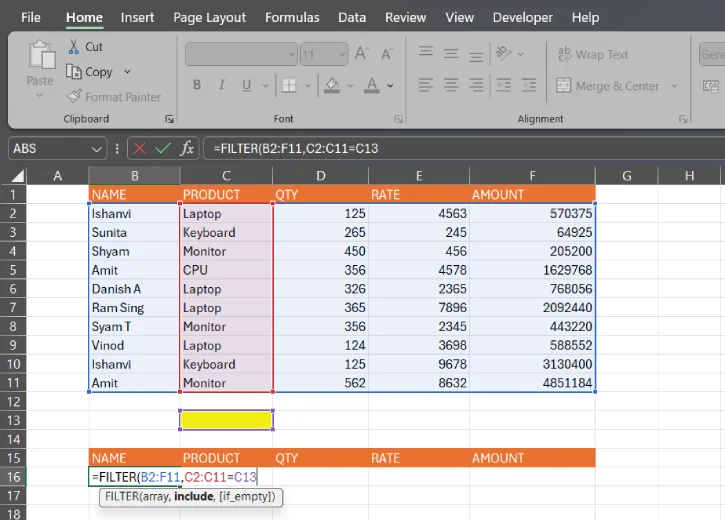
Task: Open the Help tab
Action: (585, 18)
